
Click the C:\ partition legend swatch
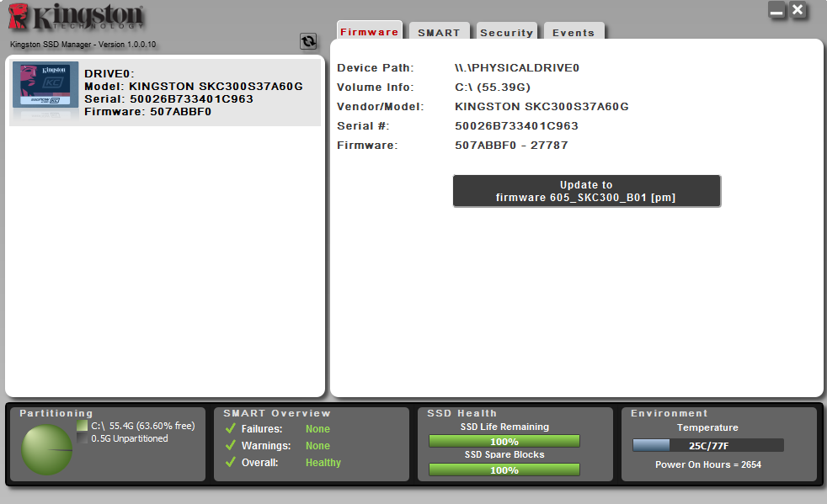point(82,426)
